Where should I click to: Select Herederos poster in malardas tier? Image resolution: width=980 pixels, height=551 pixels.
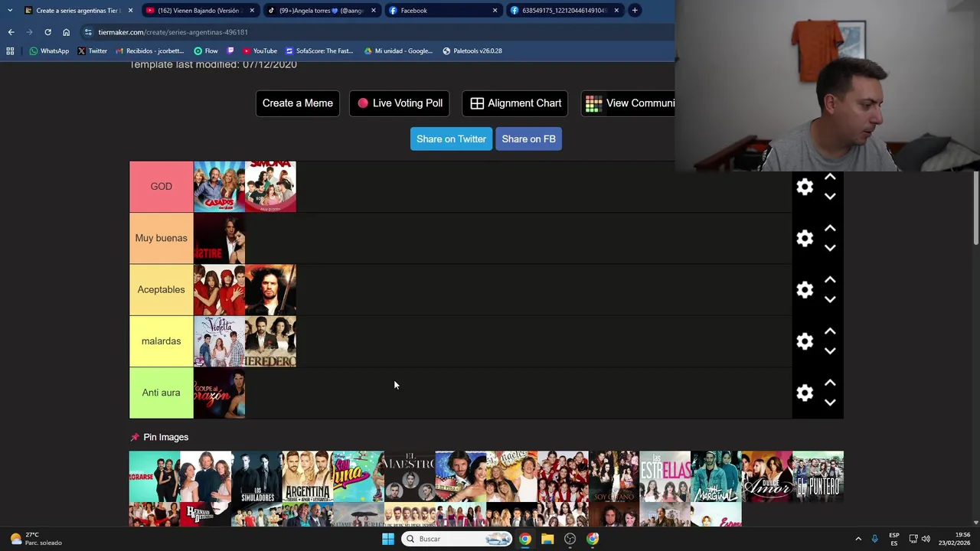tap(270, 341)
